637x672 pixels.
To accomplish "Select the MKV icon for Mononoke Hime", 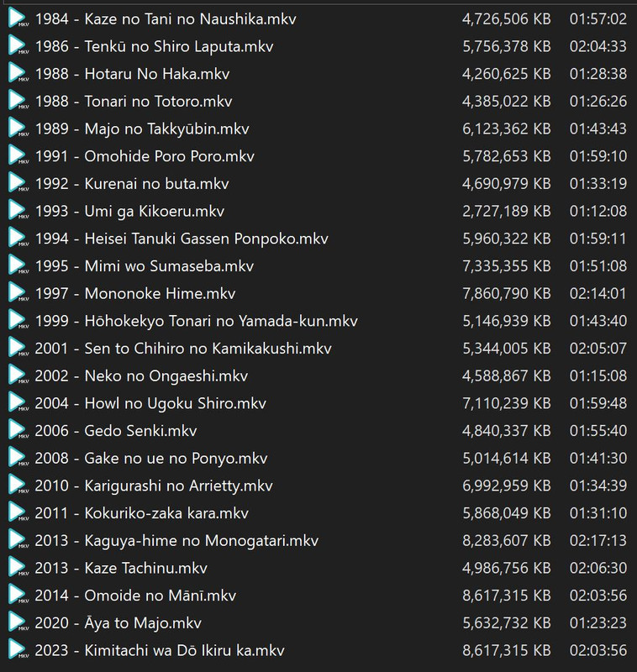I will (x=17, y=294).
